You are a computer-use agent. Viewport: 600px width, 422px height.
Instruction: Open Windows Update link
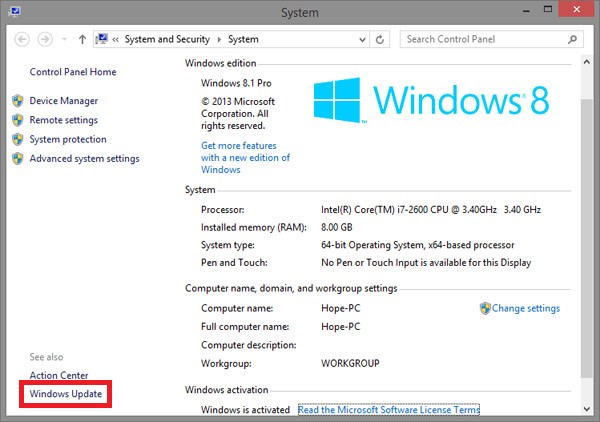tap(66, 394)
